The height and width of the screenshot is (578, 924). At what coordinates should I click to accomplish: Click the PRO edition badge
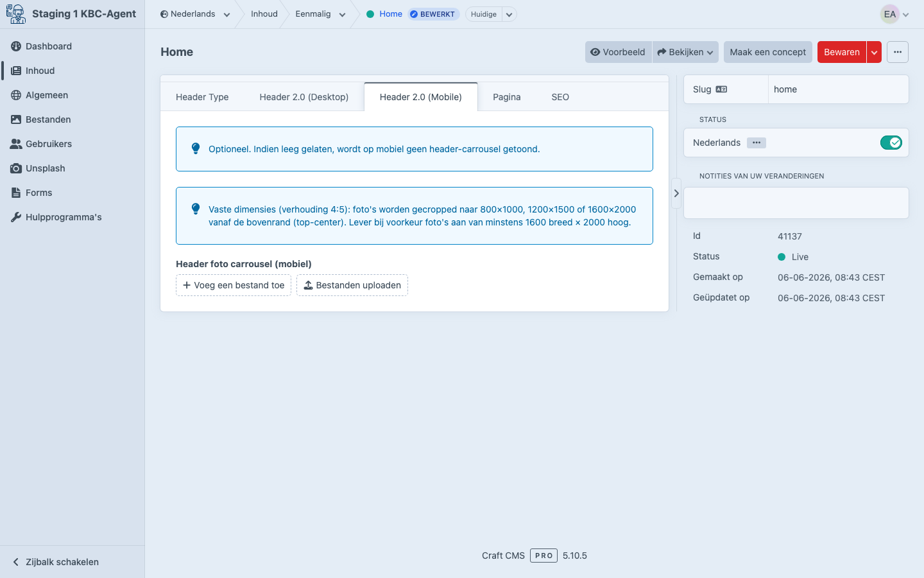(x=544, y=556)
